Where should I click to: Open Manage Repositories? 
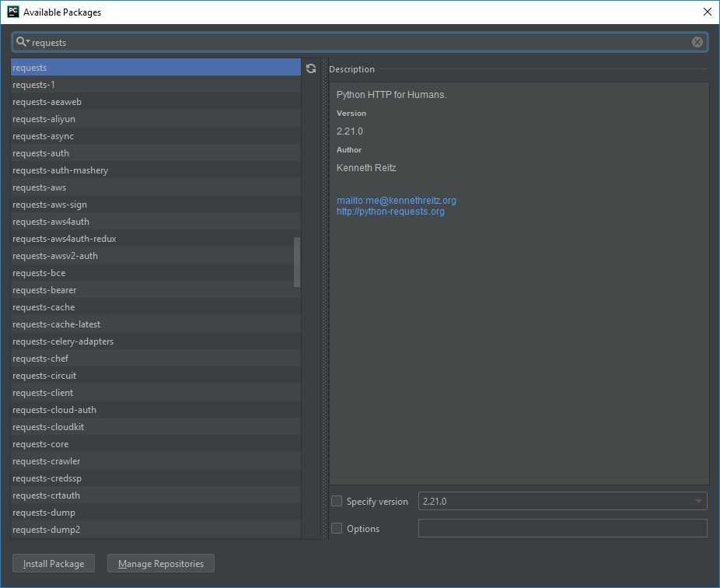161,564
